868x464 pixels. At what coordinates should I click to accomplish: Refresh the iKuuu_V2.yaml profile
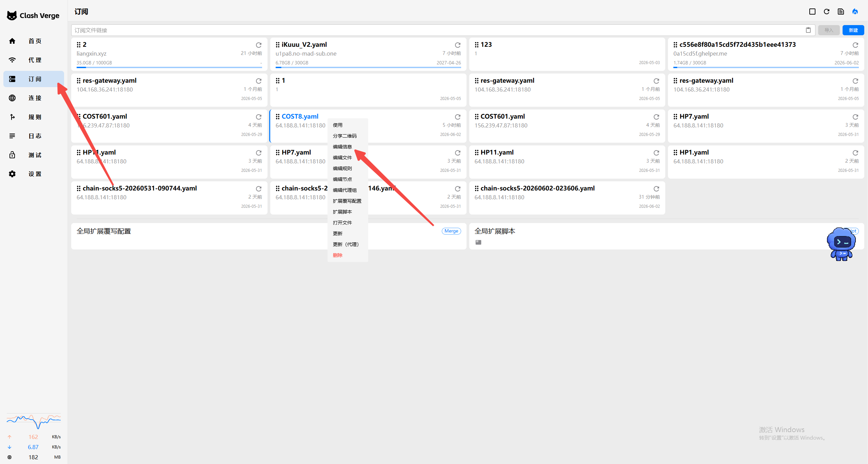[458, 45]
